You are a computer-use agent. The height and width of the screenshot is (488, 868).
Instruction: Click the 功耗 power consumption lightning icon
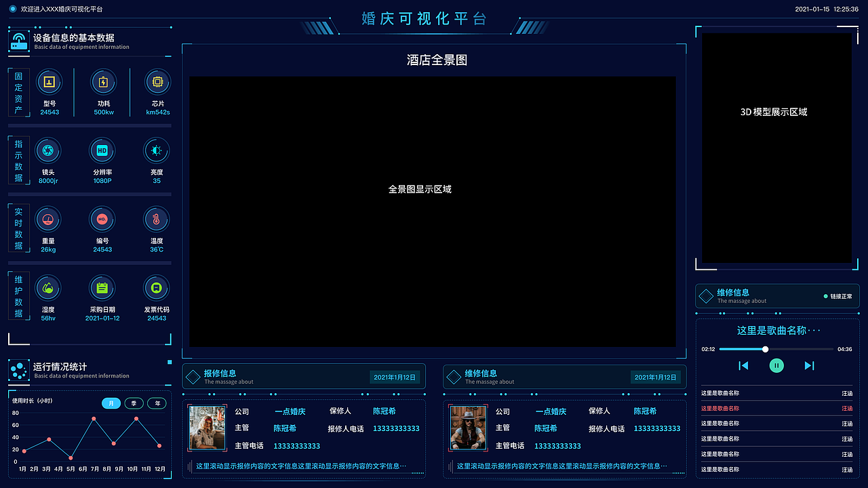pyautogui.click(x=102, y=81)
